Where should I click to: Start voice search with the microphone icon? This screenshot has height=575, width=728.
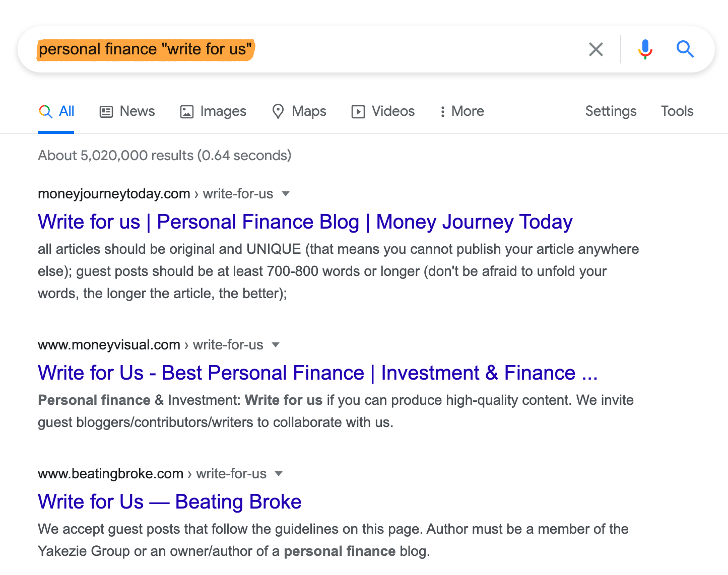tap(645, 49)
